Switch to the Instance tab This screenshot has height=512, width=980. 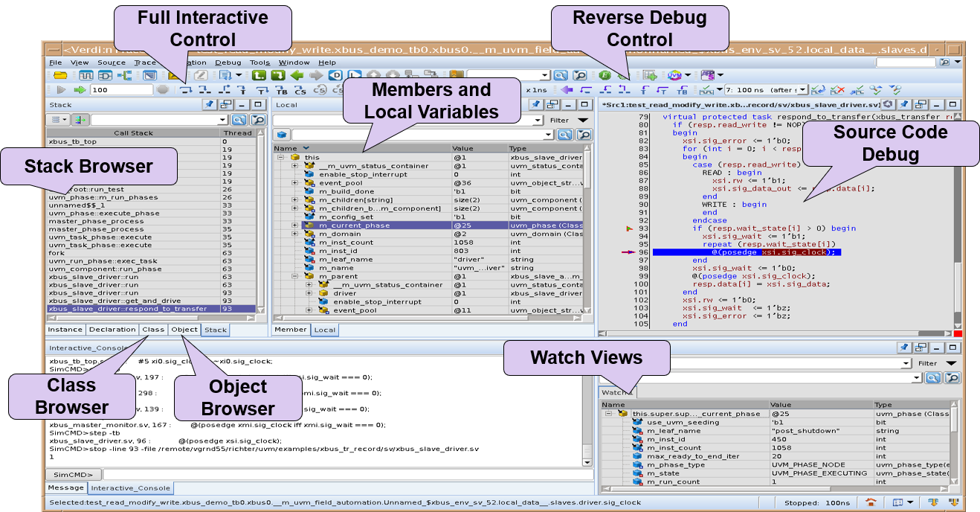65,329
